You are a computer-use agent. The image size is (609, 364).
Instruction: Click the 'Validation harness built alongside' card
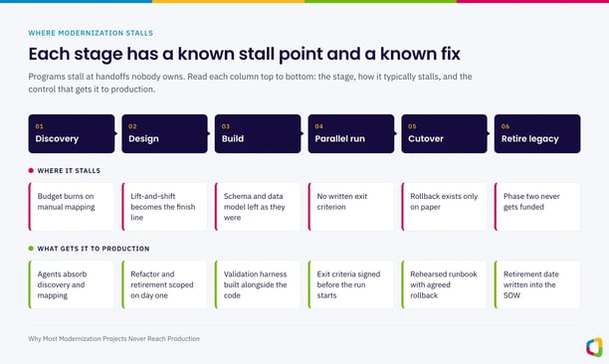[258, 284]
